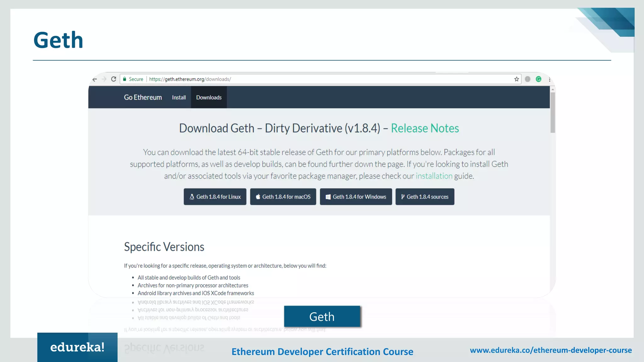
Task: Click the browser forward arrow
Action: tap(104, 79)
